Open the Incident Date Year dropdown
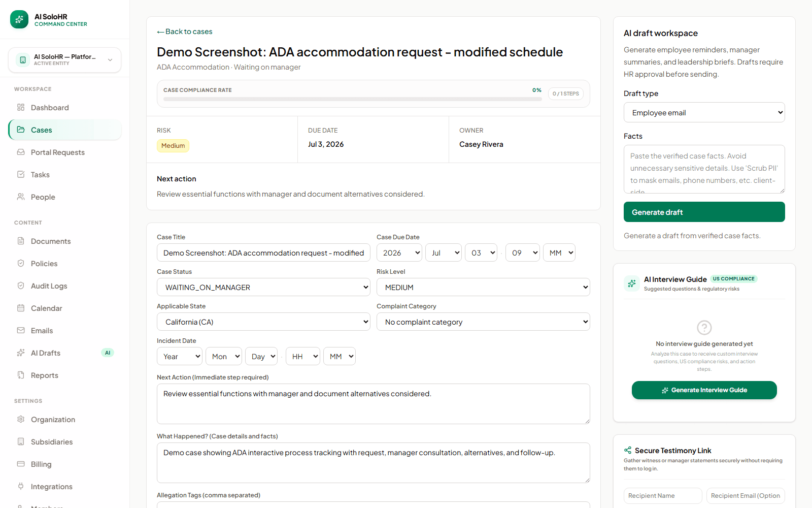The image size is (812, 508). [x=180, y=356]
